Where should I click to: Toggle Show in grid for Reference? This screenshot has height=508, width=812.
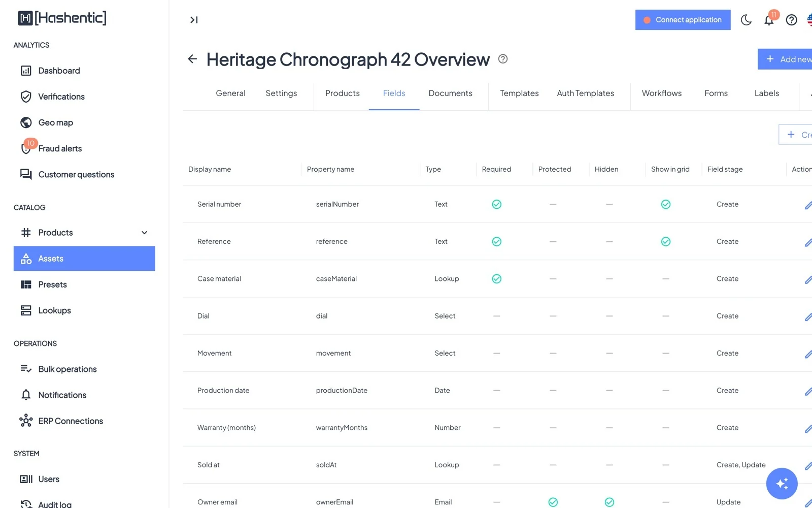(665, 241)
